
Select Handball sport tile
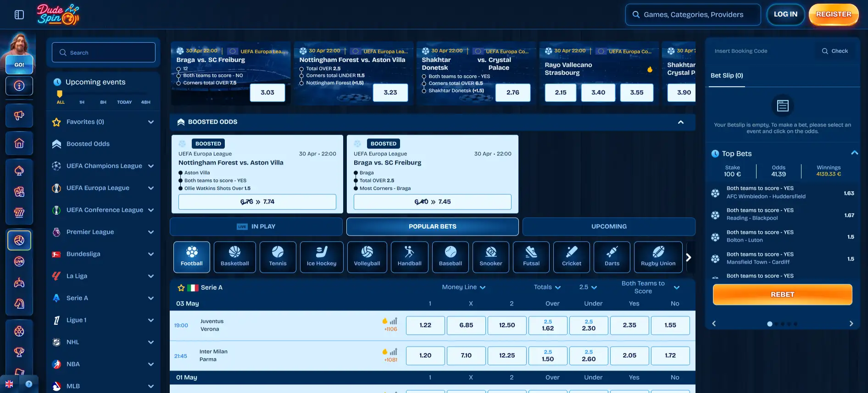pyautogui.click(x=410, y=257)
